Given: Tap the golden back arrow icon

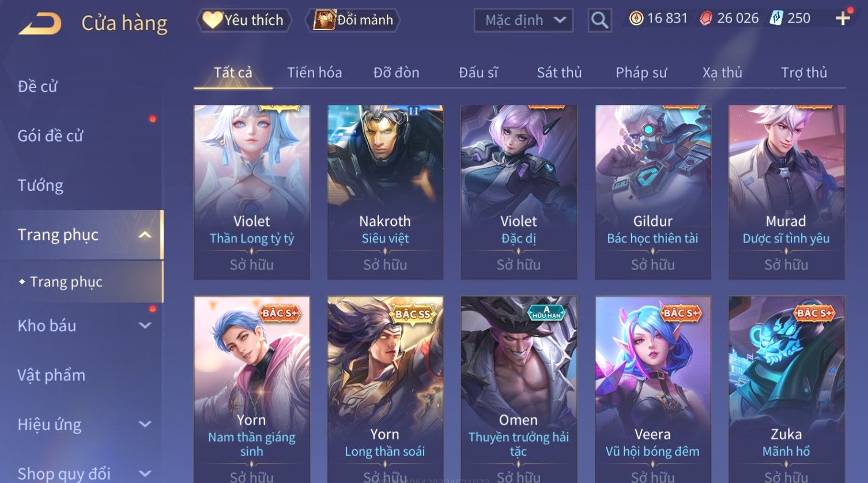Looking at the screenshot, I should [x=40, y=24].
